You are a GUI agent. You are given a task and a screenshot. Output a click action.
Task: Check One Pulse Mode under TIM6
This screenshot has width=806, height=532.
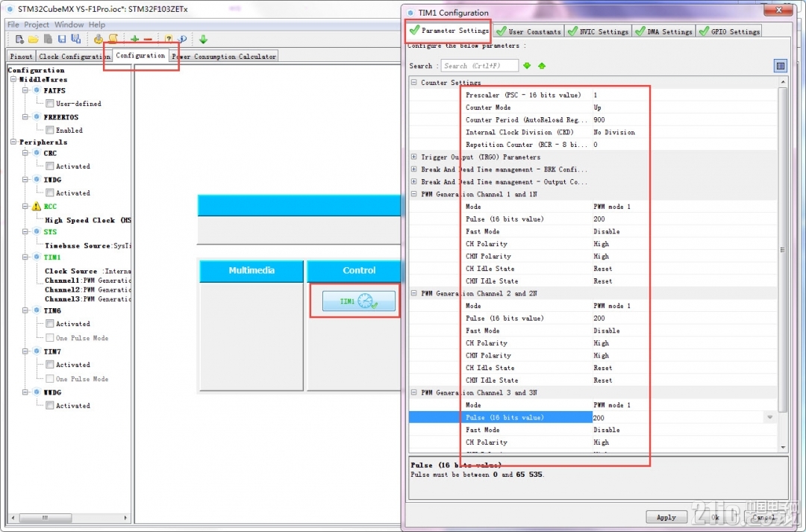pos(50,338)
